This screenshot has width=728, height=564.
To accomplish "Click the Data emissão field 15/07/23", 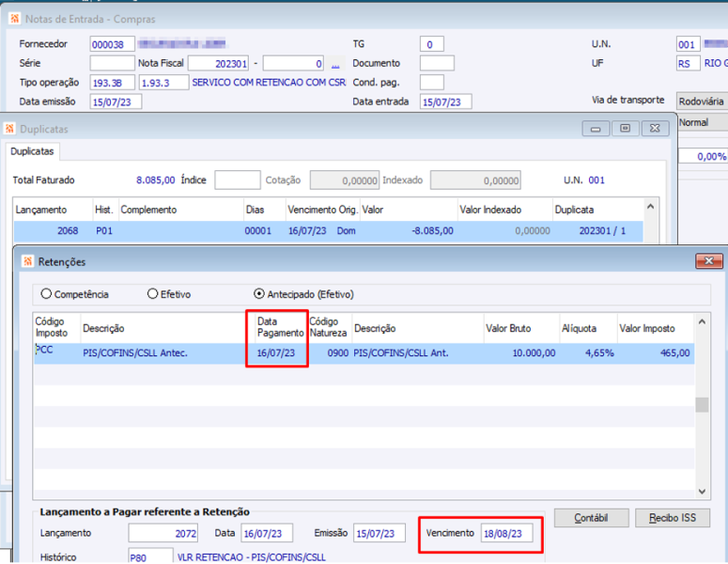I will [x=116, y=102].
